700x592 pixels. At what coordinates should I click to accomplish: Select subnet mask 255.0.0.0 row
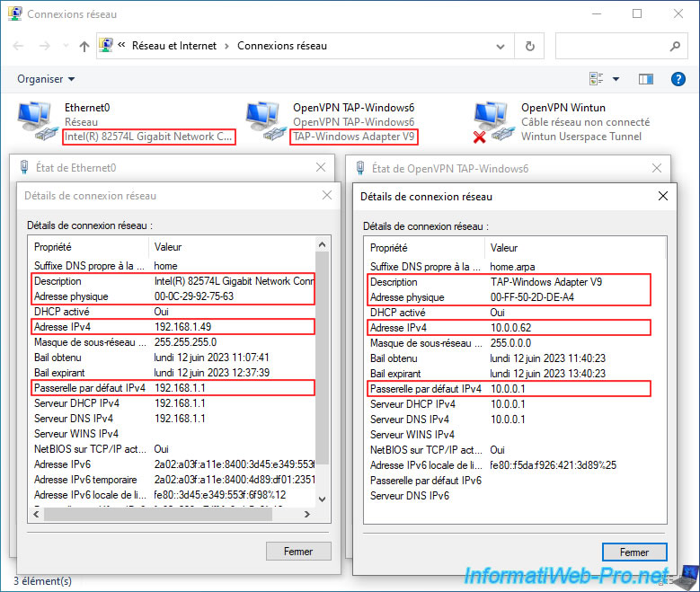[509, 343]
